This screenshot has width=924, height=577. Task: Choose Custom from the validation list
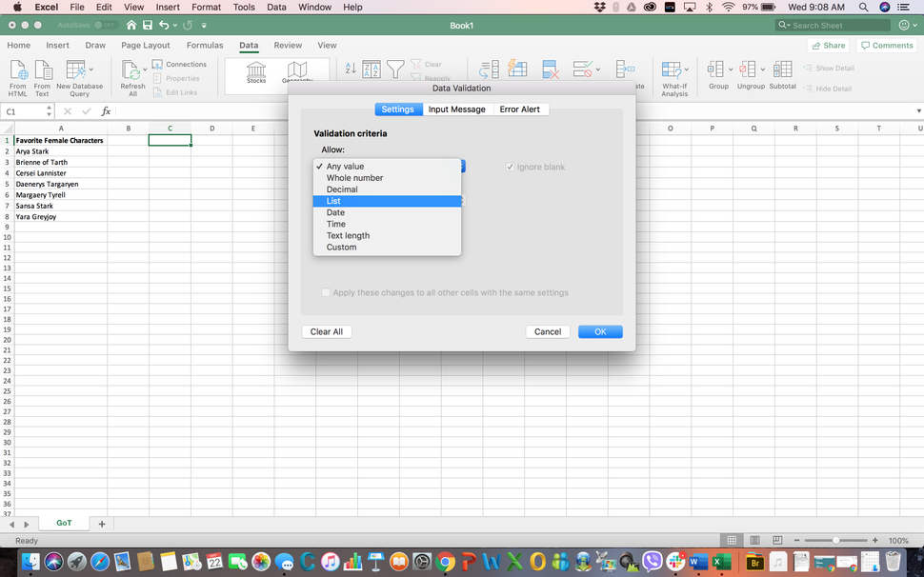click(339, 247)
